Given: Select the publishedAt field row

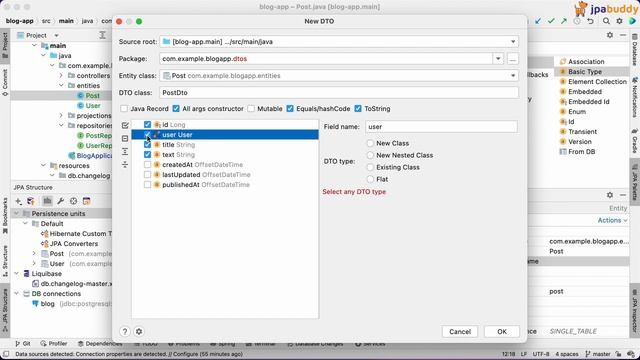Looking at the screenshot, I should 225,184.
